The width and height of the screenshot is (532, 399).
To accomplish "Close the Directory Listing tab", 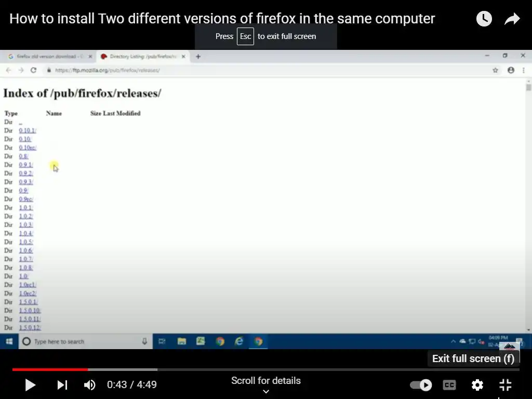I will click(183, 56).
